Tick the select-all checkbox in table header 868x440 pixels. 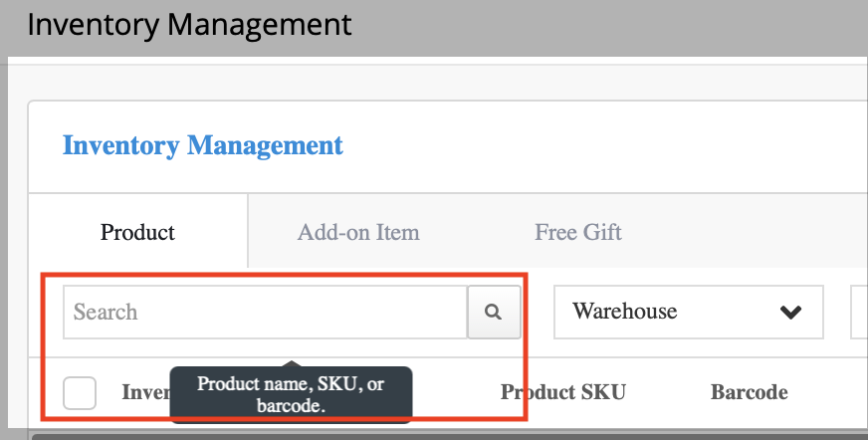(80, 393)
